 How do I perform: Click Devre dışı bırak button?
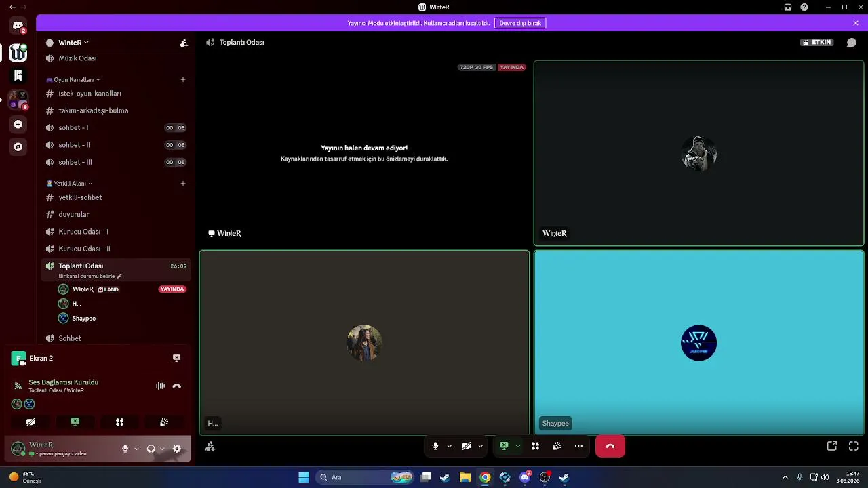click(520, 23)
